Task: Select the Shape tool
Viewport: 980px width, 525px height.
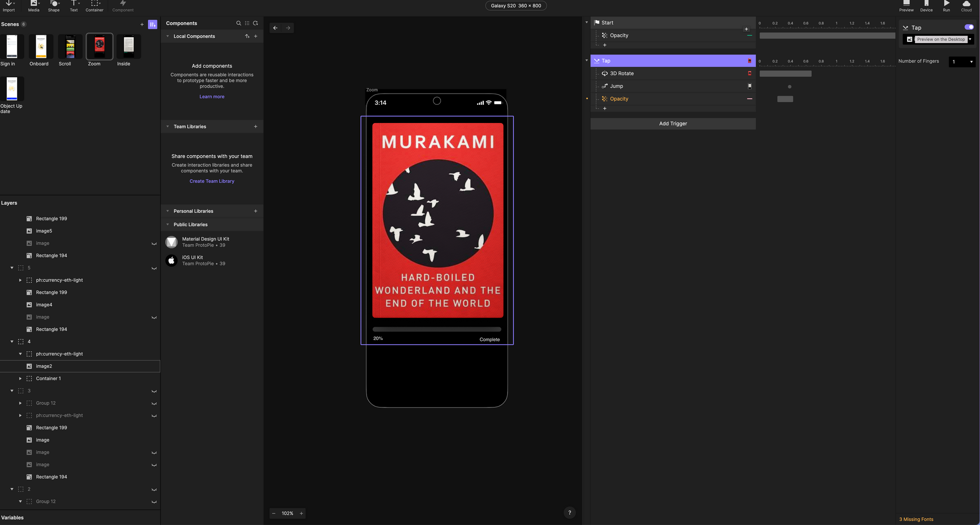Action: pyautogui.click(x=54, y=6)
